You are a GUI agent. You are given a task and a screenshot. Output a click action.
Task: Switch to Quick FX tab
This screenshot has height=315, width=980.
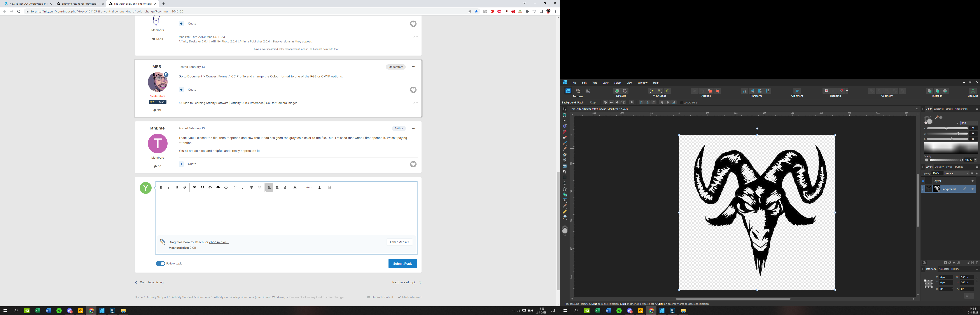tap(939, 167)
